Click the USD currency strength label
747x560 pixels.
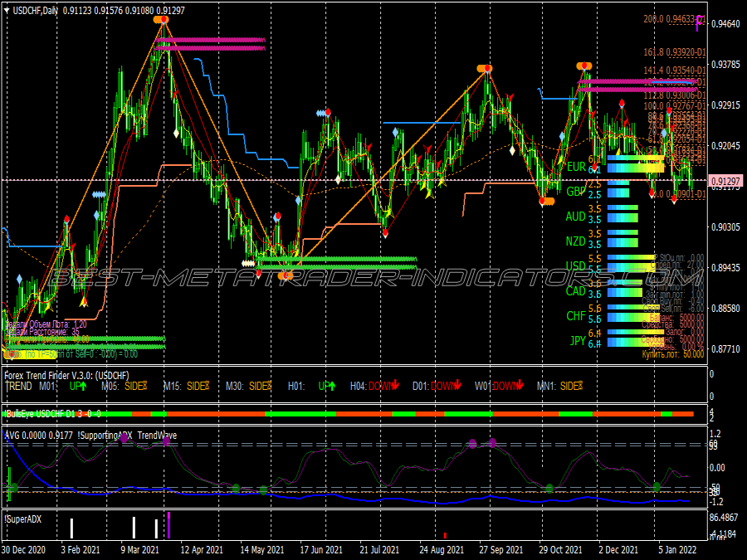(575, 265)
